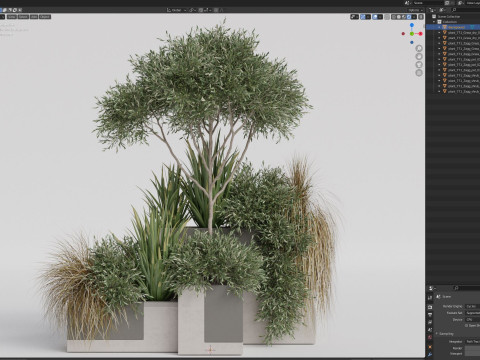Open the World properties tab
This screenshot has height=360, width=480.
pyautogui.click(x=430, y=337)
